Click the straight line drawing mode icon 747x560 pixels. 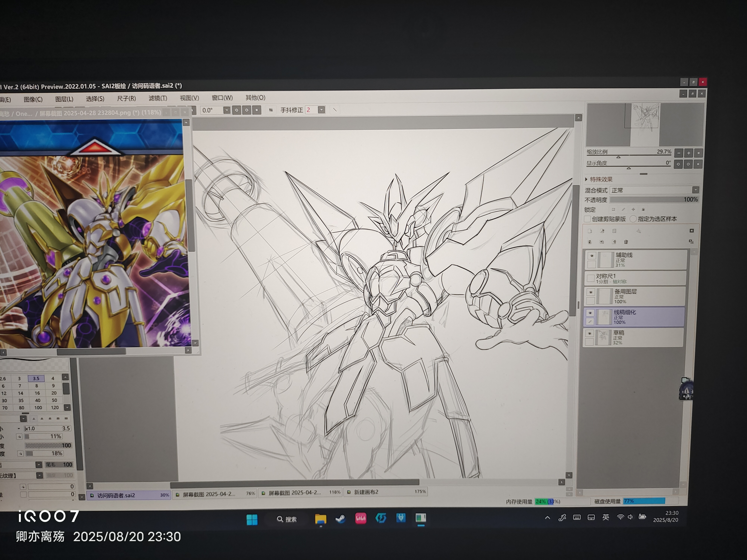click(335, 110)
